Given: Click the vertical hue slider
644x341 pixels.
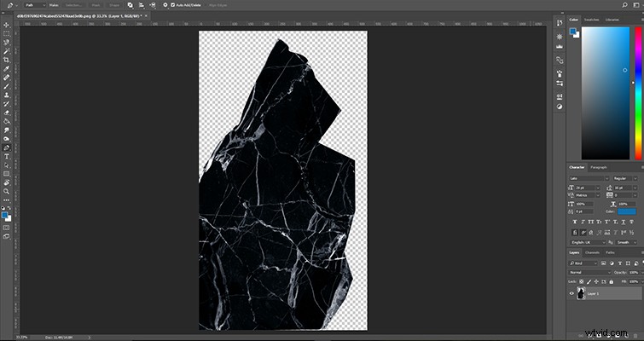Looking at the screenshot, I should click(638, 93).
